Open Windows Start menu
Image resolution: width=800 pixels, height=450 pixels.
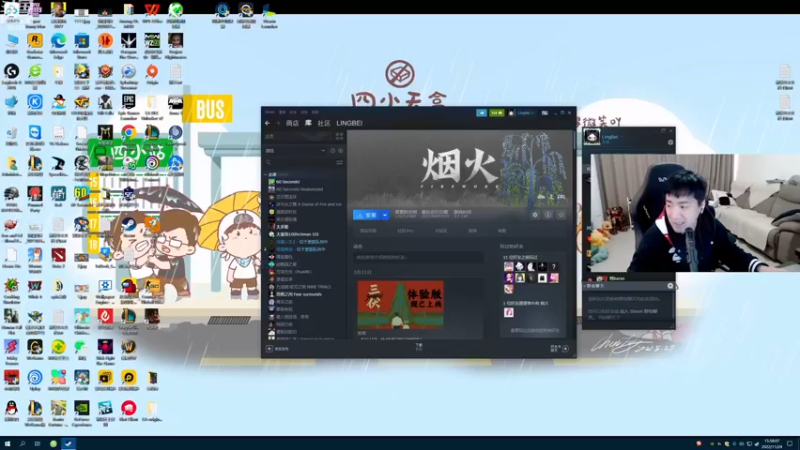(7, 443)
